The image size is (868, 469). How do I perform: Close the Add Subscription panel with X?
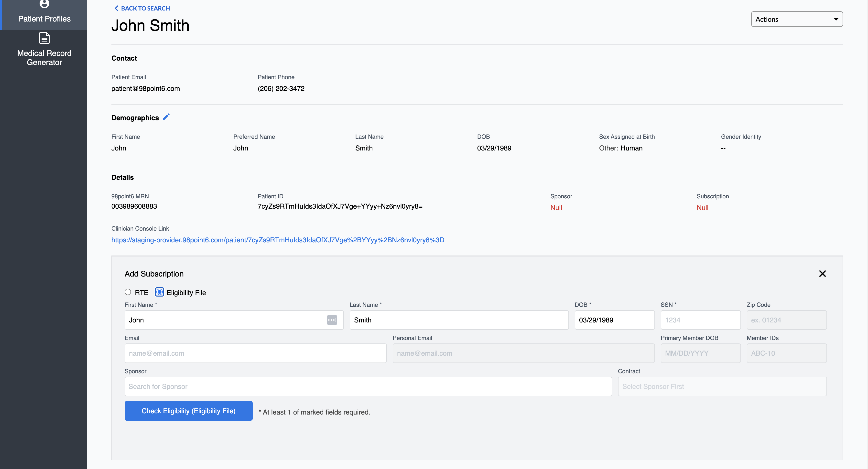(822, 274)
